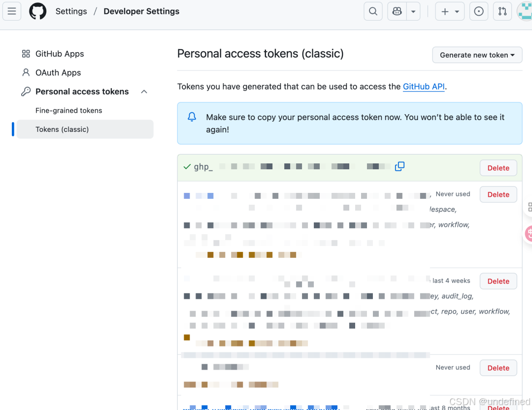Screen dimensions: 532x410
Task: Click the GitHub Apps grid icon
Action: (x=26, y=54)
